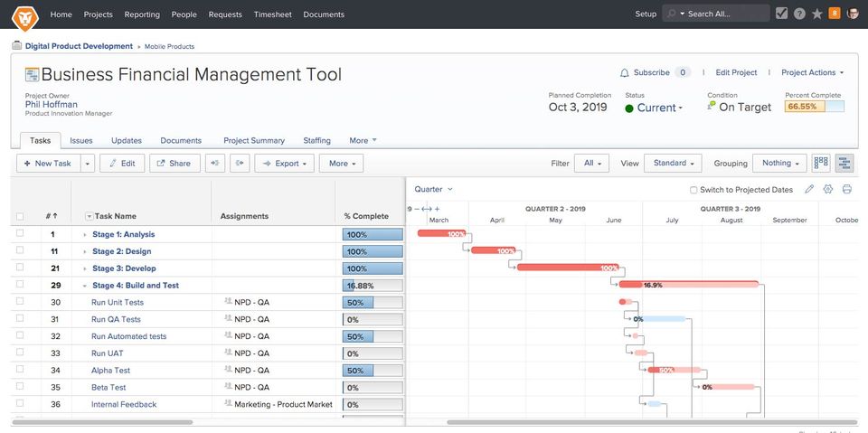Switch to the Issues tab
This screenshot has height=433, width=868.
point(81,141)
